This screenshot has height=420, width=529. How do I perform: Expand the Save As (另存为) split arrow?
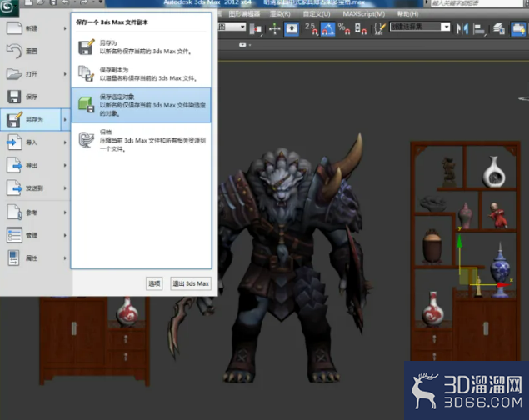coord(66,119)
